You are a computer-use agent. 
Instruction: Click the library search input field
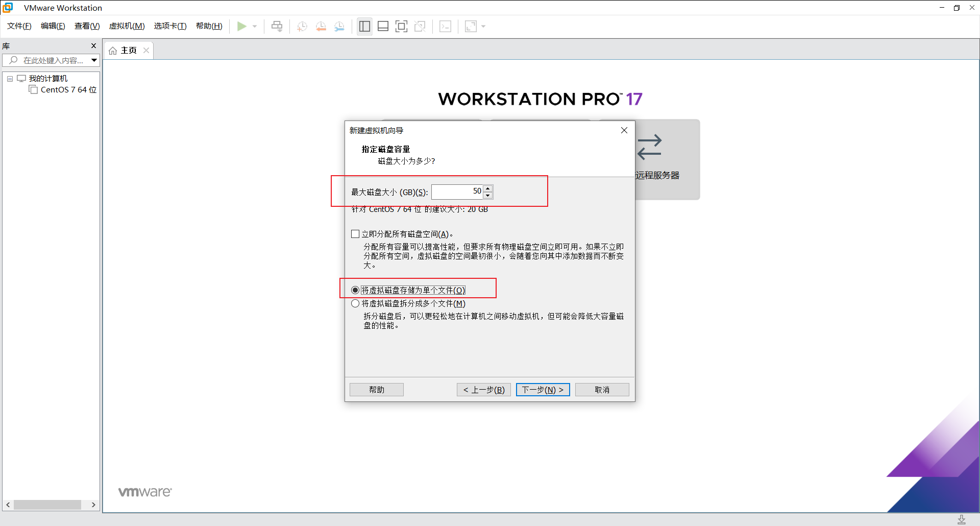click(x=50, y=60)
